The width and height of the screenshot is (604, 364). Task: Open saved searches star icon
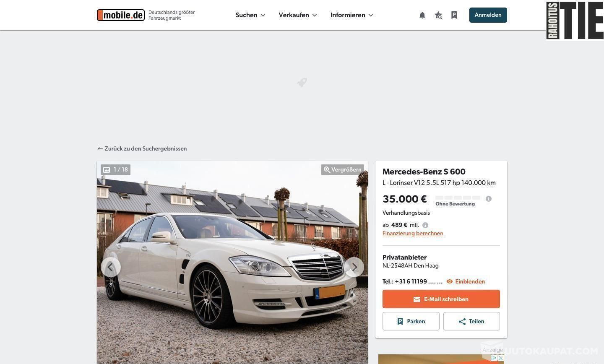[438, 15]
